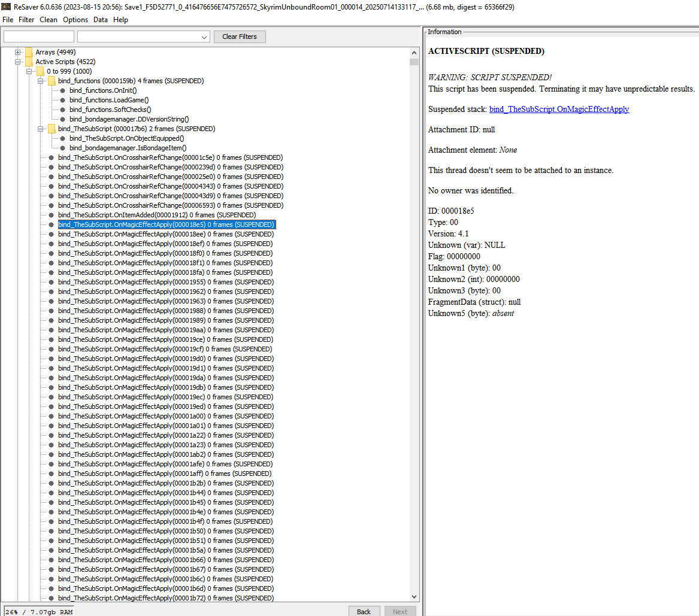The width and height of the screenshot is (699, 616).
Task: Click bullet icon of OnCrosshairRefChange(0000239d)
Action: point(52,167)
